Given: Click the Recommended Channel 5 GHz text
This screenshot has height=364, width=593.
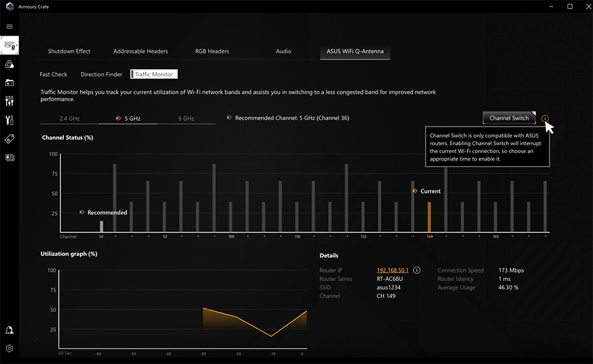Looking at the screenshot, I should click(x=292, y=118).
